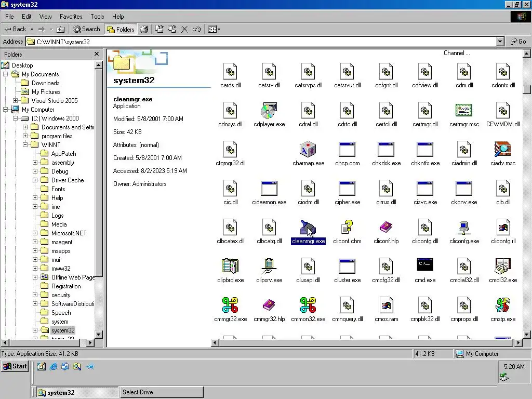Select the clipbrd.exe clipboard icon

pyautogui.click(x=230, y=267)
